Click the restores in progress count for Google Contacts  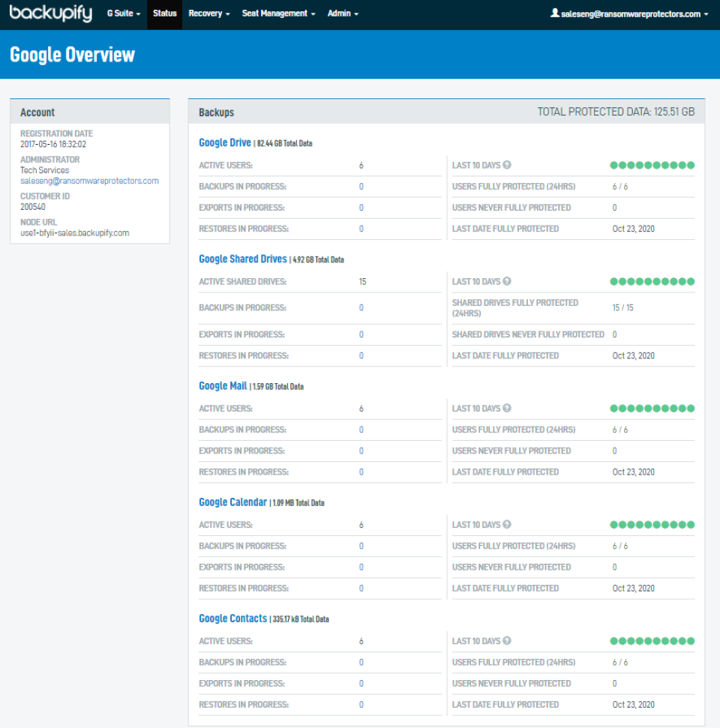361,704
